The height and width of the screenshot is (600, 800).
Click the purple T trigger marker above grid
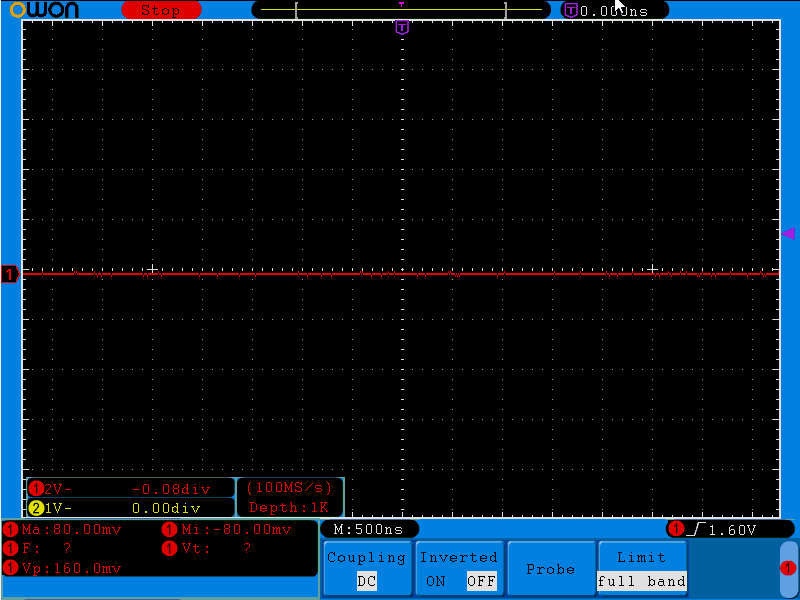tap(402, 27)
